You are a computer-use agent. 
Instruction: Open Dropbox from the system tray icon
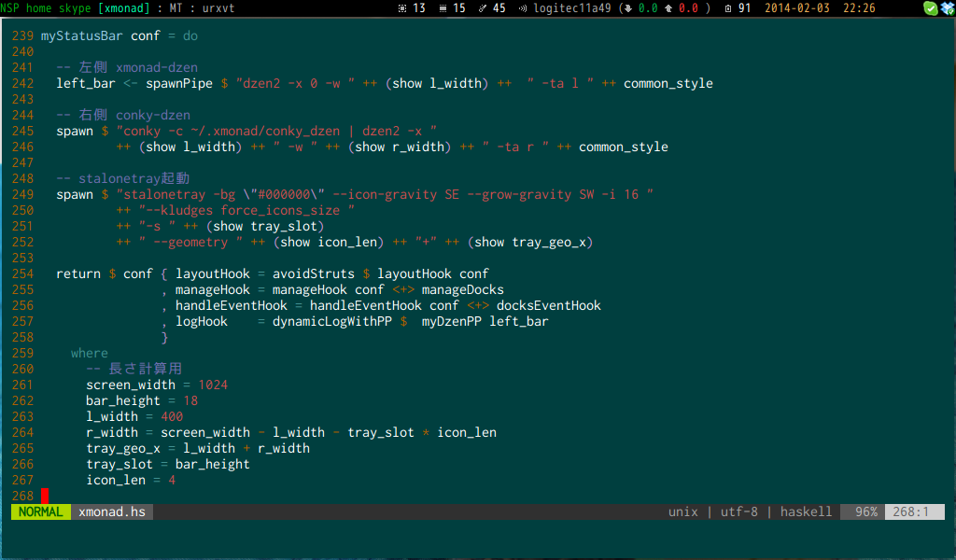click(947, 7)
